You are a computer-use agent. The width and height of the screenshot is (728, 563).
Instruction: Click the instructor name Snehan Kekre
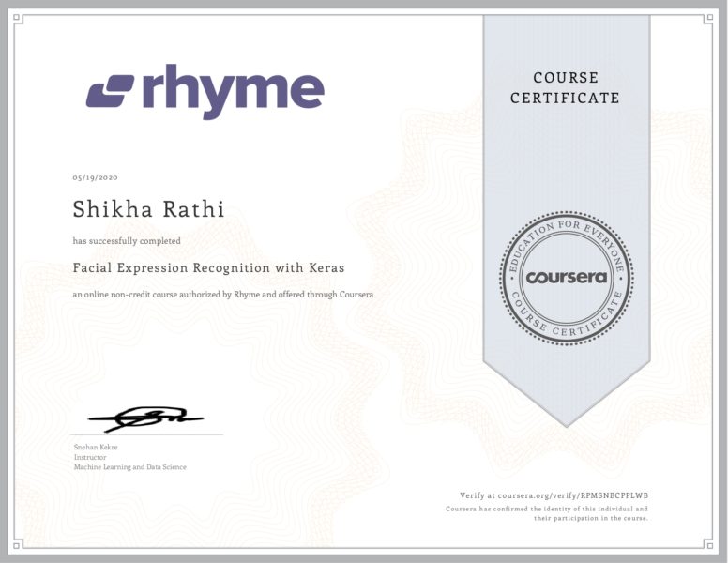click(x=96, y=447)
